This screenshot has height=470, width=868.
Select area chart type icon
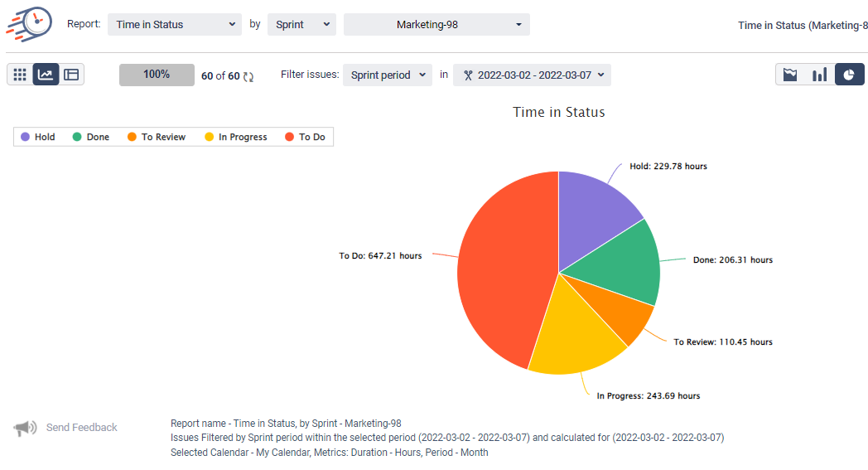[790, 75]
